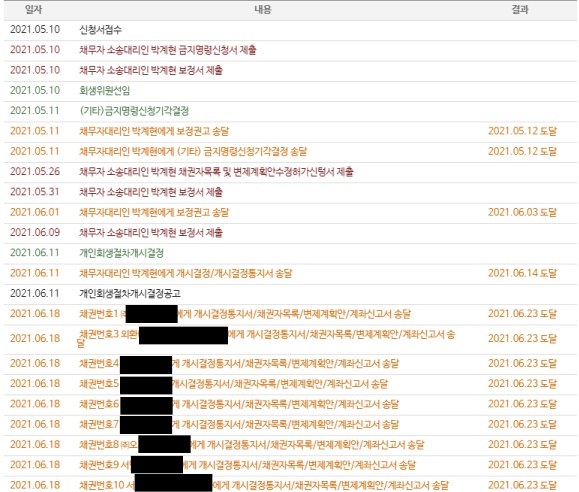Click date 2021.05.10 of 신청서접수 row
Screen dimensions: 579x492
point(35,30)
